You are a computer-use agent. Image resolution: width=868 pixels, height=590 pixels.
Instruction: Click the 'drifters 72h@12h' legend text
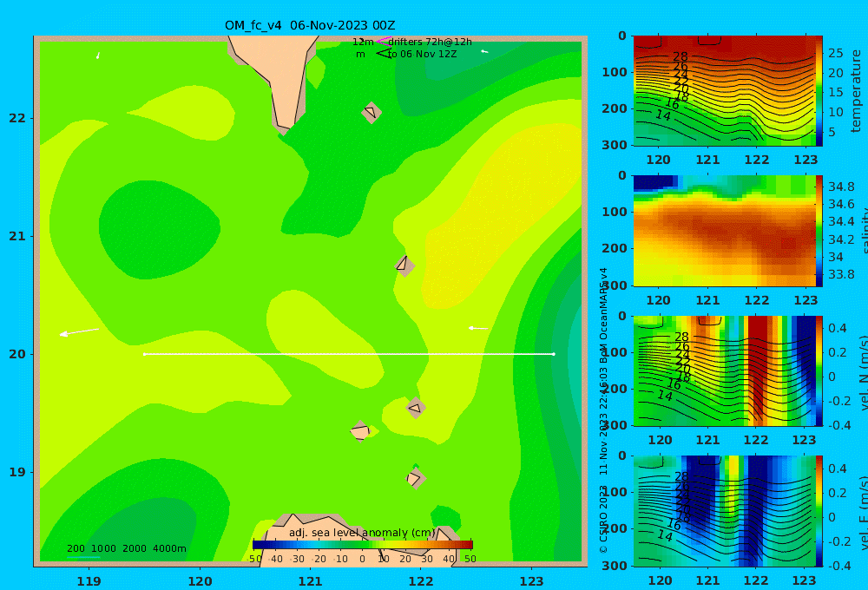point(431,42)
